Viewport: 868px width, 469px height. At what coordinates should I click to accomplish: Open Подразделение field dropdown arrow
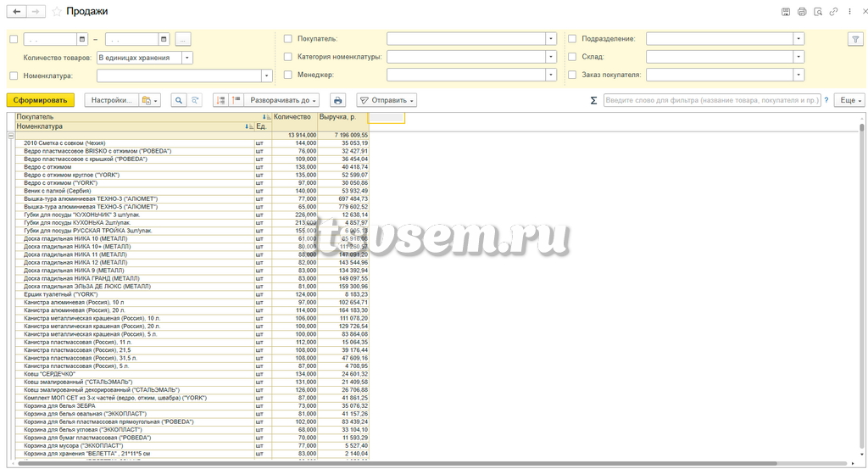point(798,39)
